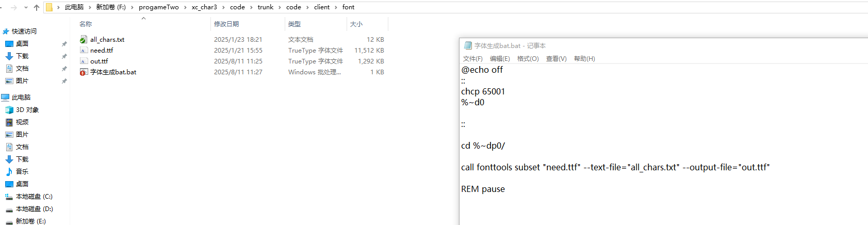The image size is (868, 225).
Task: Open 本地磁盘 (C:) drive
Action: [x=29, y=197]
